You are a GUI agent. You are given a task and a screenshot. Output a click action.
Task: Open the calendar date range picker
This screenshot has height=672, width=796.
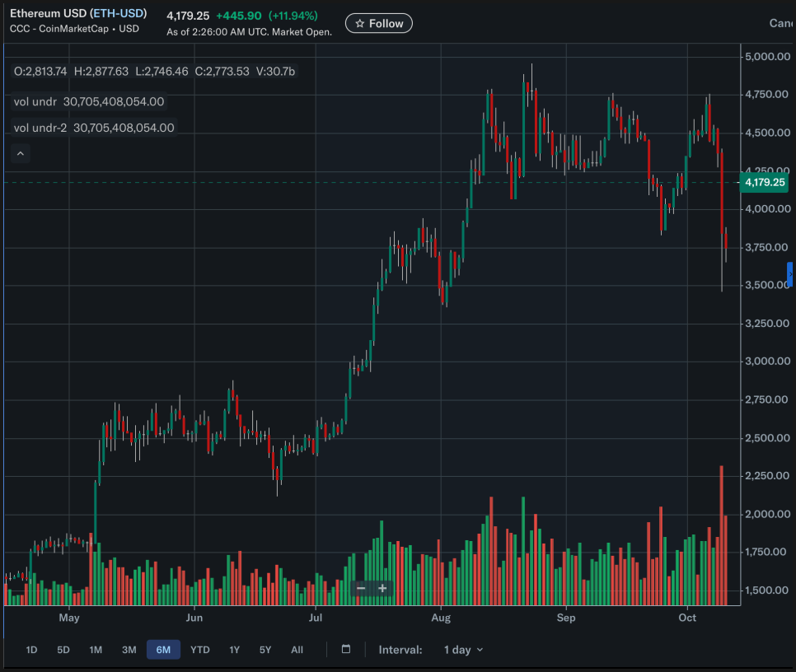click(346, 650)
